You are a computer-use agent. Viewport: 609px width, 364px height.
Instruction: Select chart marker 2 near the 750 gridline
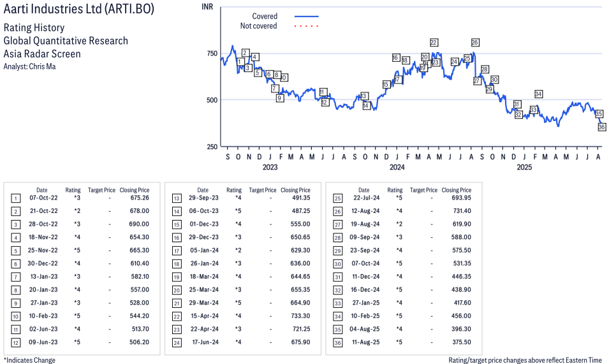246,53
